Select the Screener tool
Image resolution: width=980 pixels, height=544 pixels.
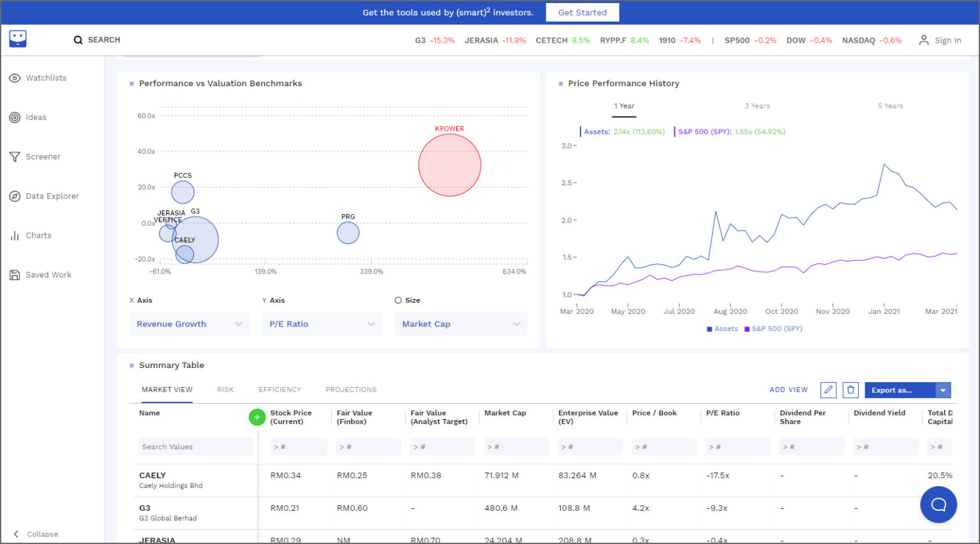tap(41, 156)
